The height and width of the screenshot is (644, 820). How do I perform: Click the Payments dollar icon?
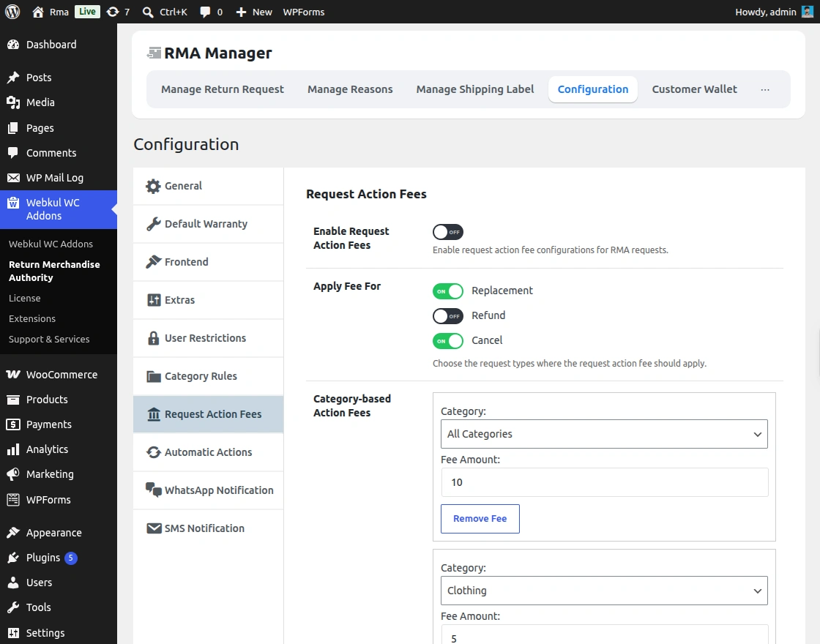tap(13, 424)
